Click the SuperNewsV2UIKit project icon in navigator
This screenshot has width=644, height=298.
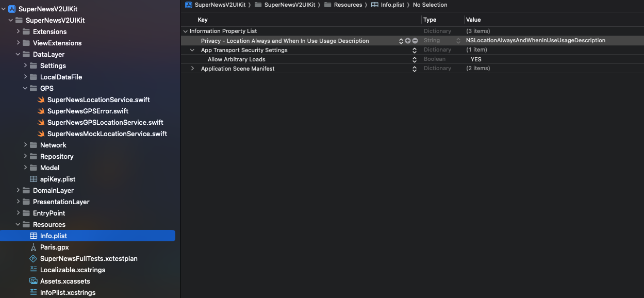coord(12,9)
